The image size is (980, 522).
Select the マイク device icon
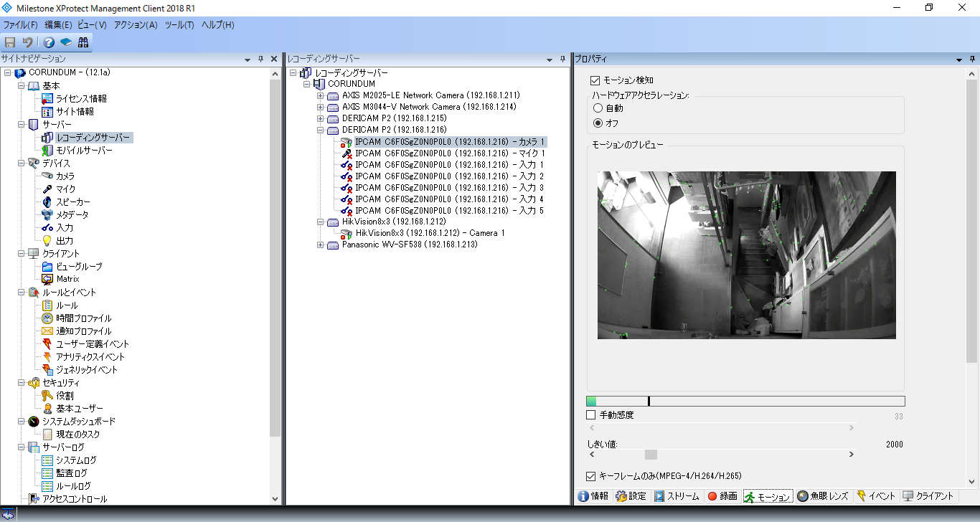[x=47, y=189]
